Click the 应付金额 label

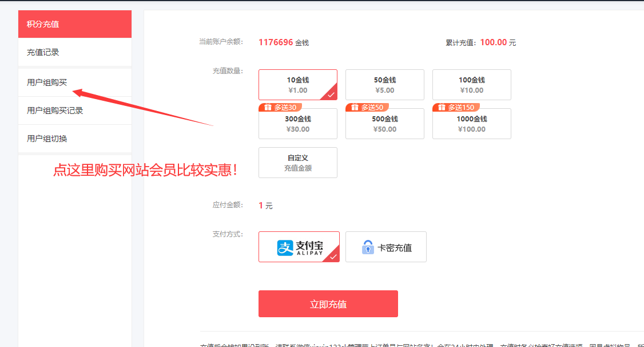tap(228, 205)
